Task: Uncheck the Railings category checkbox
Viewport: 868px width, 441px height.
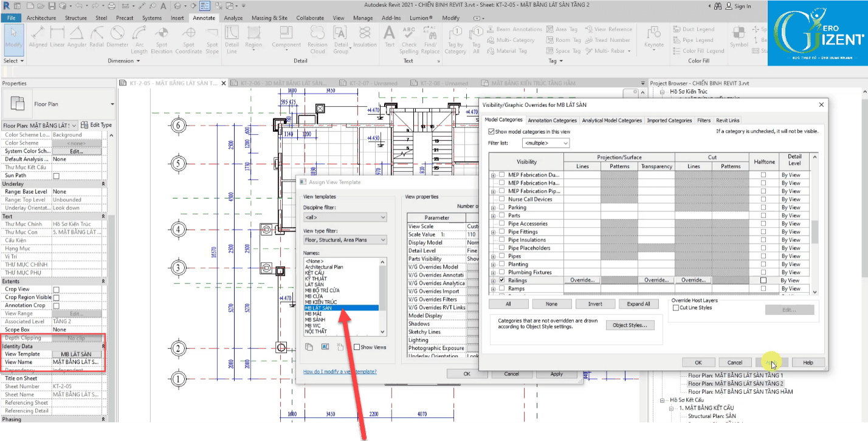Action: [x=502, y=281]
